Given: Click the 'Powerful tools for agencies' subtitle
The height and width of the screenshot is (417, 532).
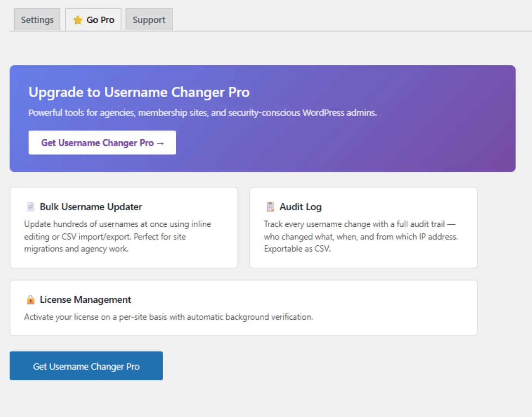Looking at the screenshot, I should pos(203,113).
